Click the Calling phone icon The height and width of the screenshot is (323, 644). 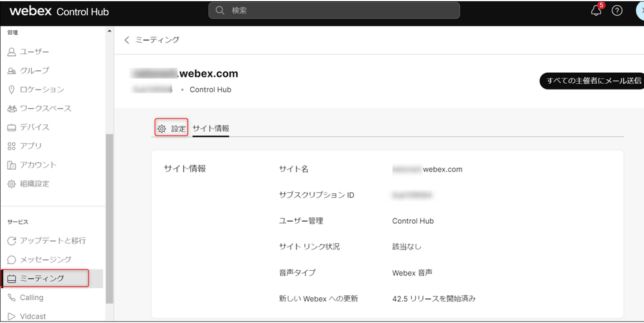click(12, 297)
